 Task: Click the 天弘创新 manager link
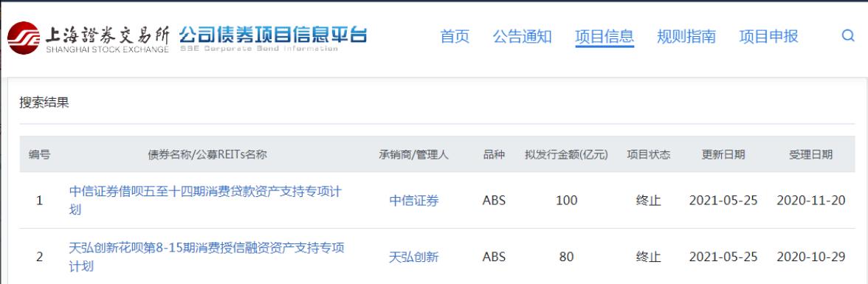coord(414,257)
